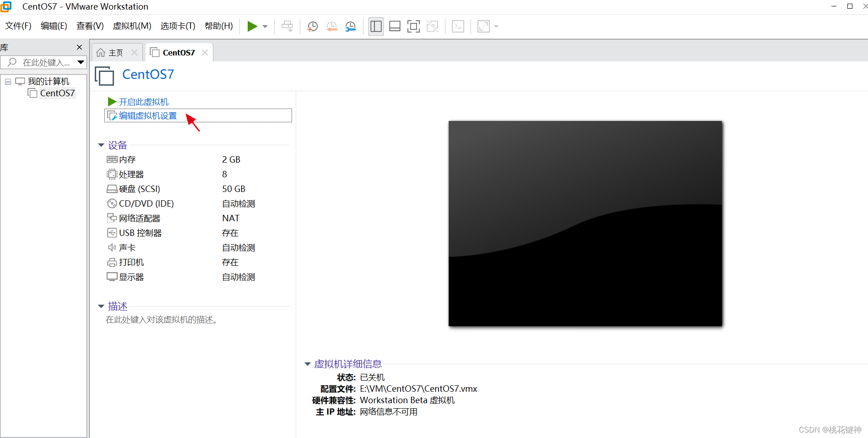Open the 编辑(E) menu
The image size is (868, 438).
click(x=54, y=26)
